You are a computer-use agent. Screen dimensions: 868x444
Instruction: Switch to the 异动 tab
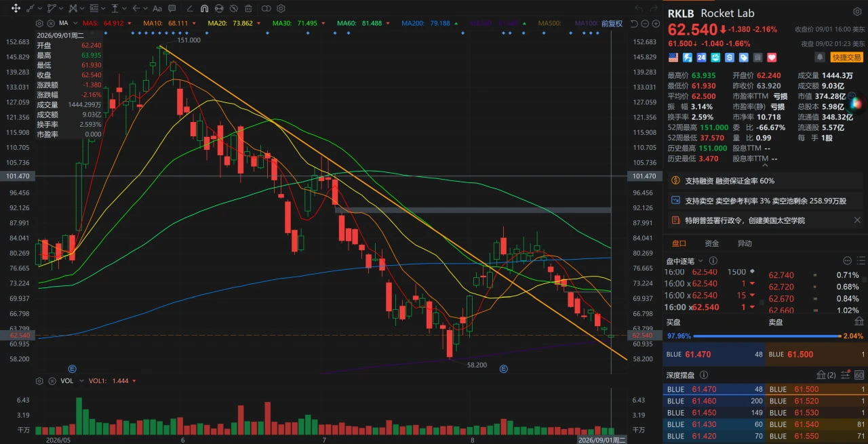point(745,243)
